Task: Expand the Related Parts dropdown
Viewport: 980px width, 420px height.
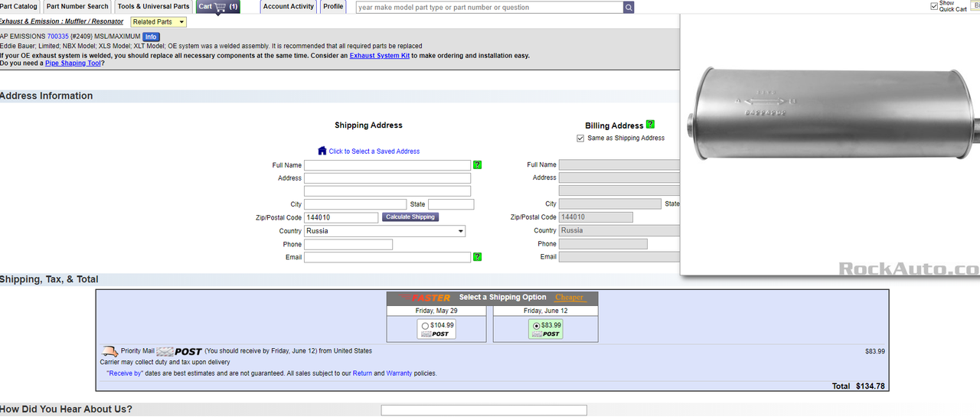Action: coord(158,22)
